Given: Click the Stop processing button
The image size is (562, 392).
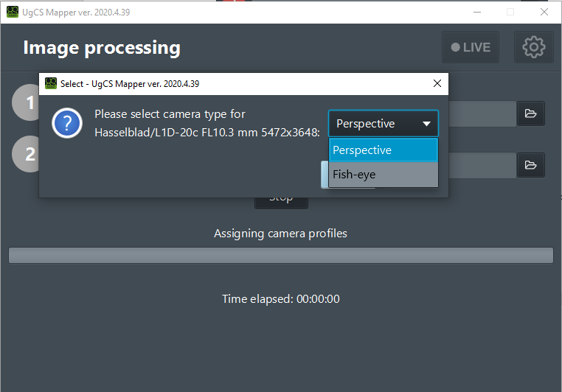Looking at the screenshot, I should (281, 203).
